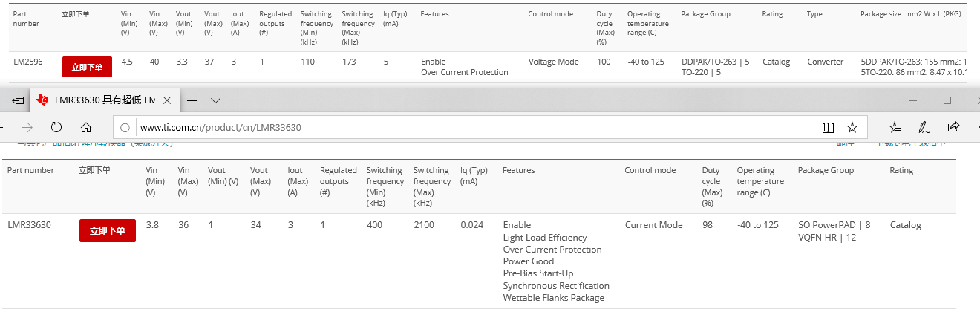Click 173 switching frequency value for LM2596
The image size is (980, 309).
349,62
